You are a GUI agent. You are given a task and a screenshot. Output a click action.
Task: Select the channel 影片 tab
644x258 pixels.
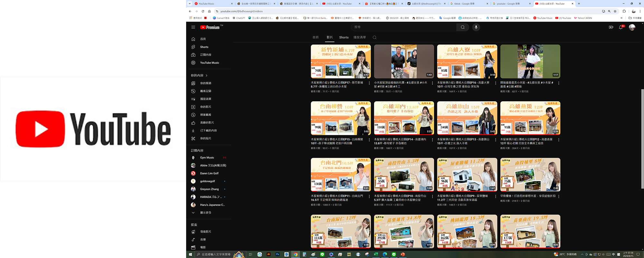[330, 37]
